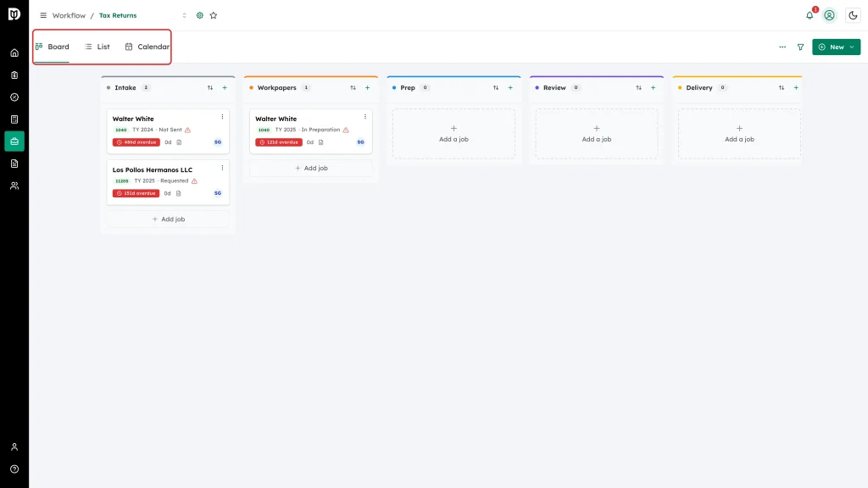Expand the New button dropdown
This screenshot has height=488, width=868.
click(x=852, y=47)
